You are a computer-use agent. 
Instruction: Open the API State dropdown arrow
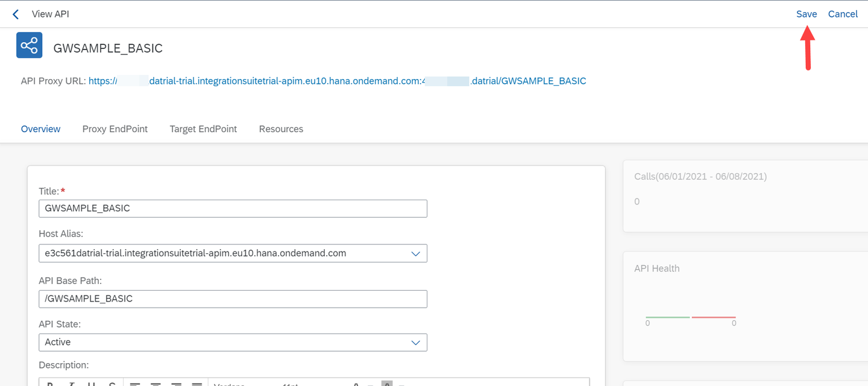click(415, 343)
